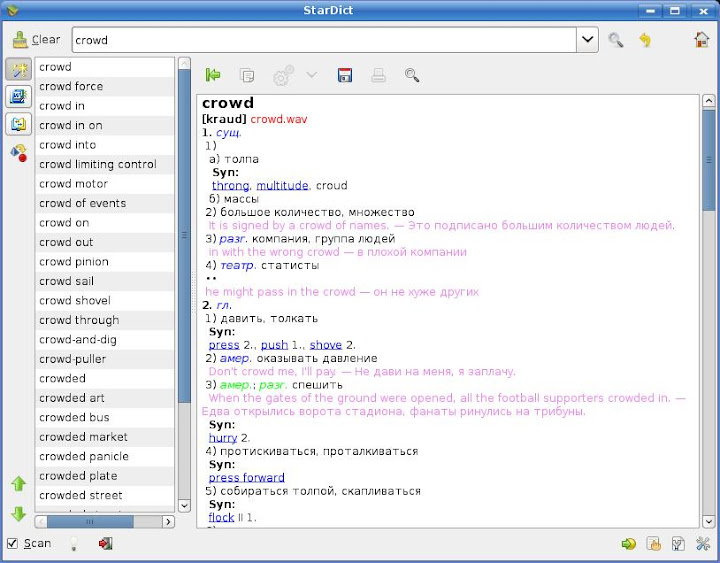This screenshot has width=720, height=563.
Task: Click the find magnifier in definition toolbar
Action: click(x=412, y=75)
